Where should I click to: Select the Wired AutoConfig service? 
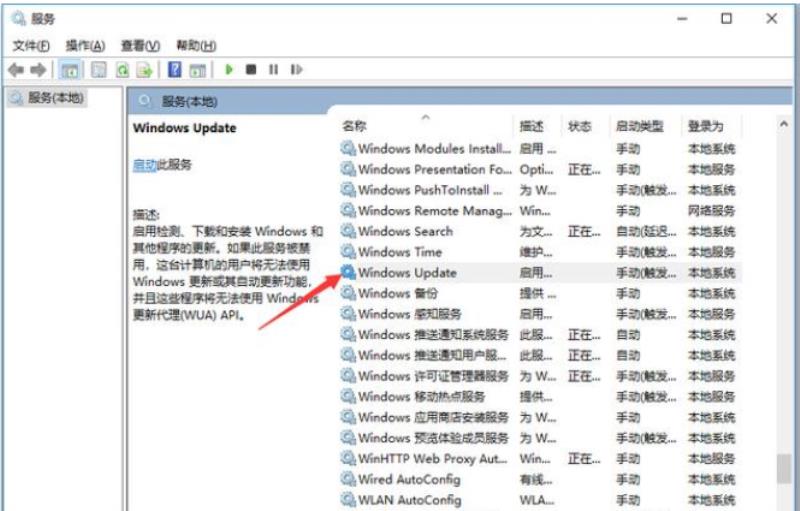coord(539,479)
